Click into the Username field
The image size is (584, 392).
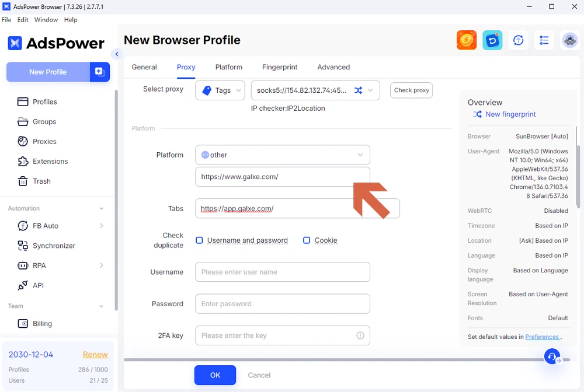tap(283, 272)
